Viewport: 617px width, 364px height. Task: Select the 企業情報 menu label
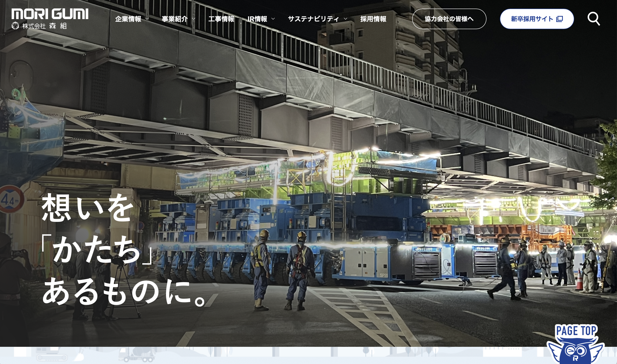pyautogui.click(x=128, y=19)
